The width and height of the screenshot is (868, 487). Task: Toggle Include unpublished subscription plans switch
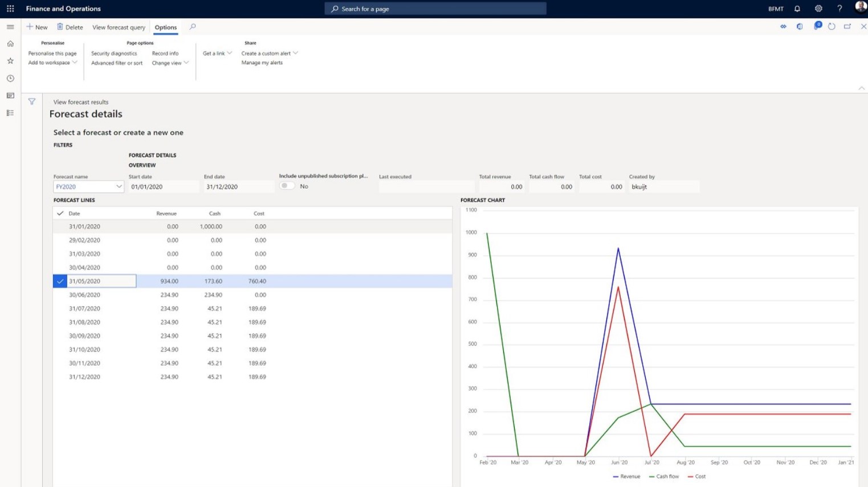tap(287, 186)
